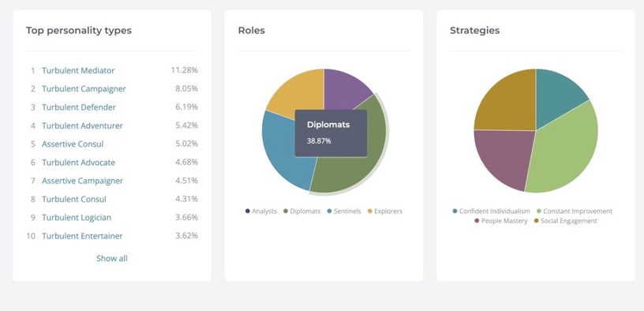Toggle the Sentinels legend dot
Screen dimensions: 644x311
(329, 212)
